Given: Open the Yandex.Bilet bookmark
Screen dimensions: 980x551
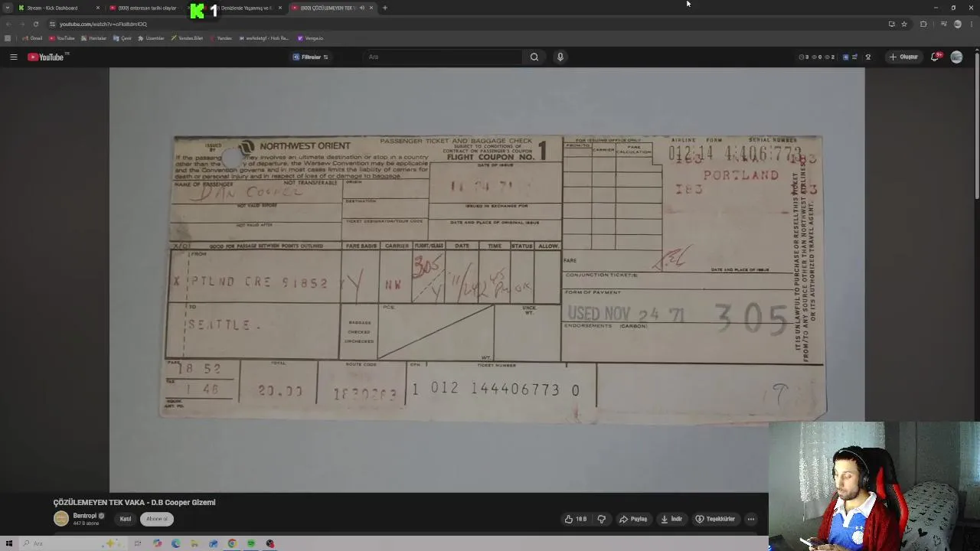Looking at the screenshot, I should 187,38.
